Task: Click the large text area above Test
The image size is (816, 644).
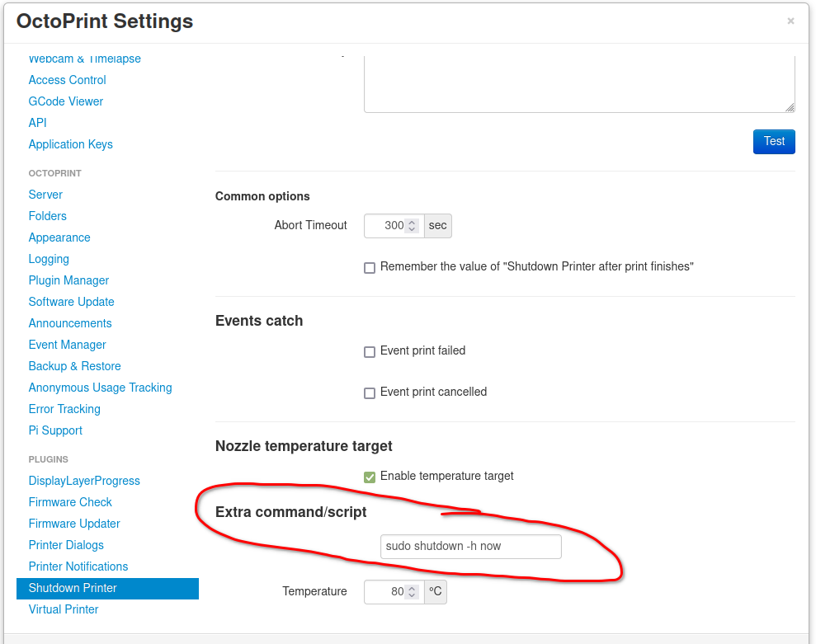Action: point(580,84)
